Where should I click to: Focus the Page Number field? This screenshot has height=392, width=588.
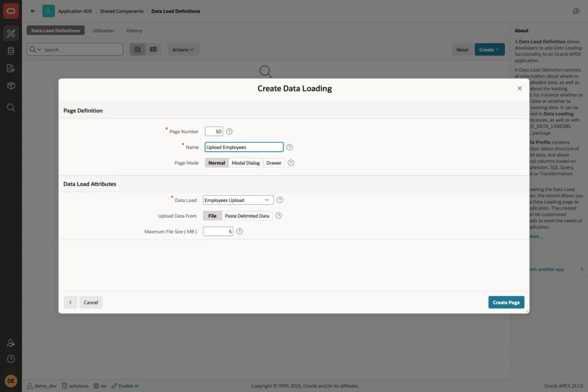click(214, 131)
